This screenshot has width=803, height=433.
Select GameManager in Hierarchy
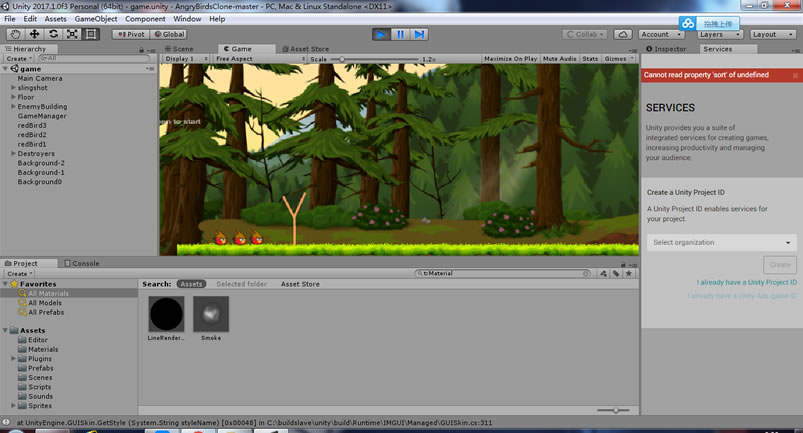tap(42, 116)
